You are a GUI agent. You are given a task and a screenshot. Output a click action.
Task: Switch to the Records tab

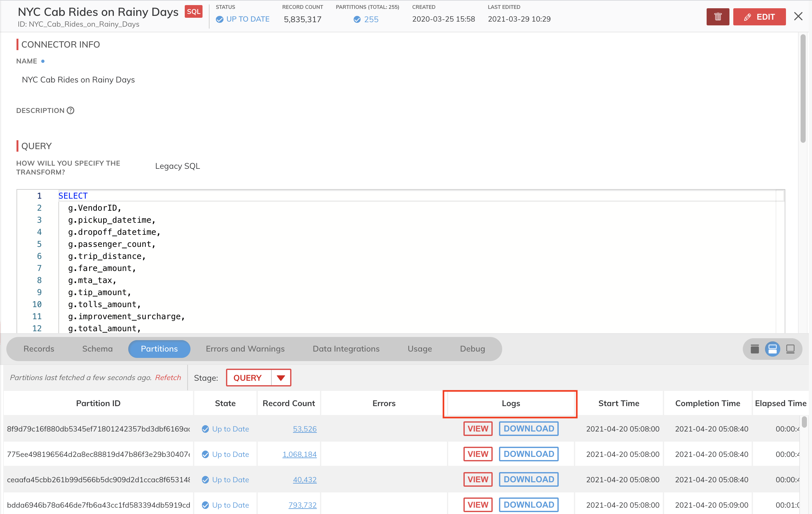(x=39, y=349)
